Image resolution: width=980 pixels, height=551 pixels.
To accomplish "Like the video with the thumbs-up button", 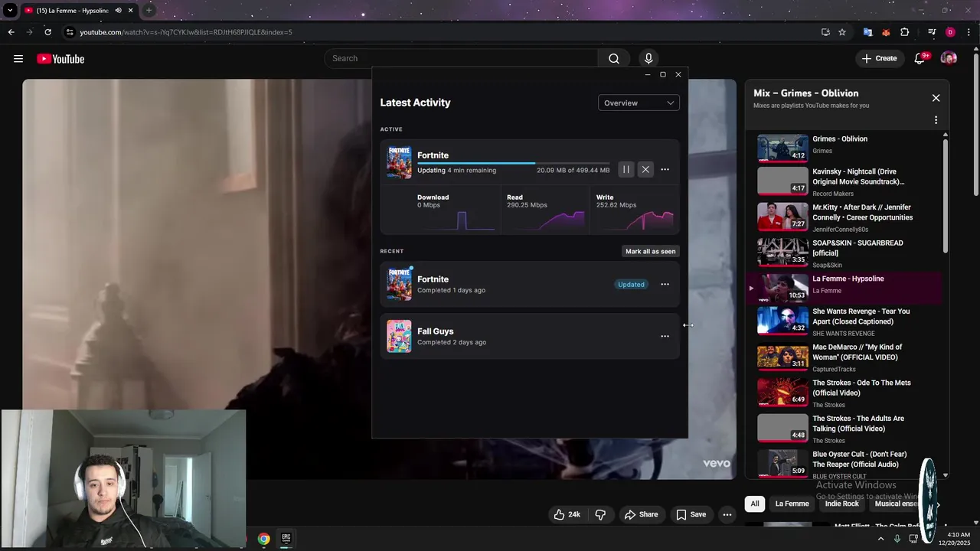I will tap(567, 514).
